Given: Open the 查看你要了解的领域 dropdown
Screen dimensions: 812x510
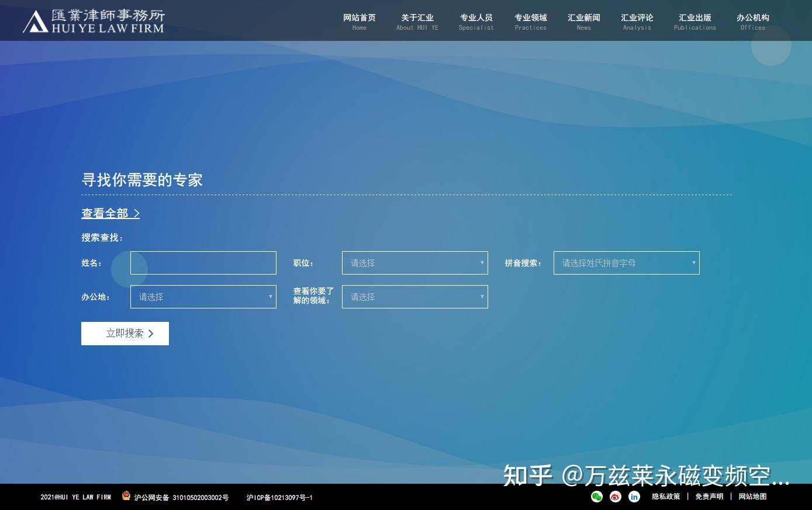Looking at the screenshot, I should click(415, 297).
